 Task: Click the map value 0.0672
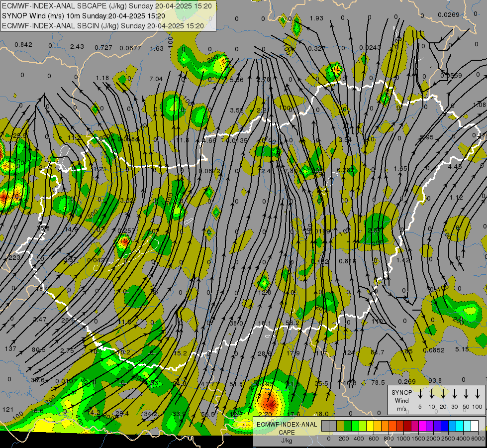(x=209, y=171)
